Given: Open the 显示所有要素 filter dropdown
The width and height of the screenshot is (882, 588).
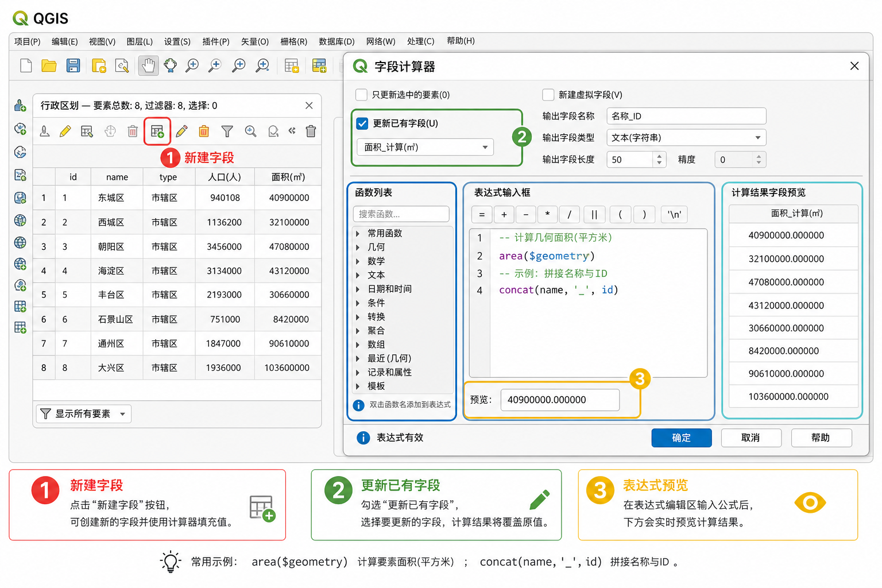Looking at the screenshot, I should pyautogui.click(x=84, y=414).
